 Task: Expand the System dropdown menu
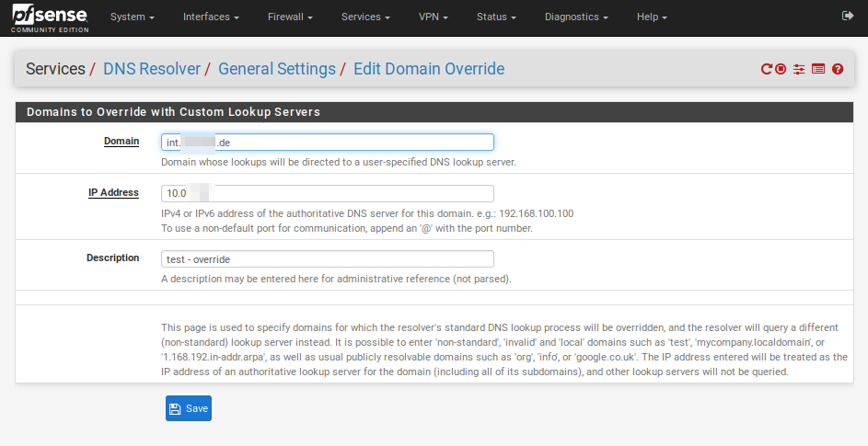coord(132,17)
